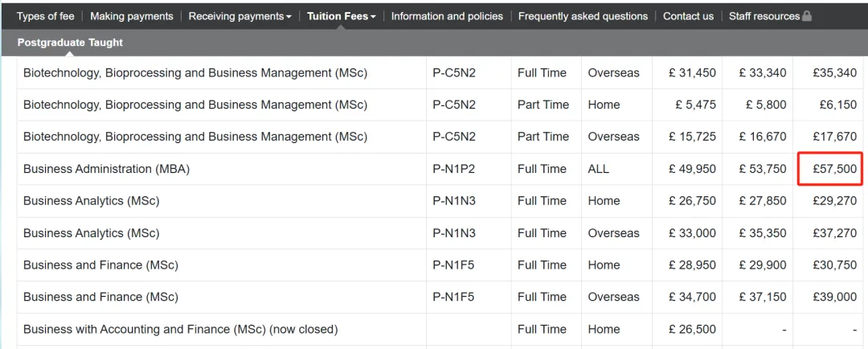Click the £35,340 Biotechnology overseas fee
The width and height of the screenshot is (868, 349).
pyautogui.click(x=834, y=72)
